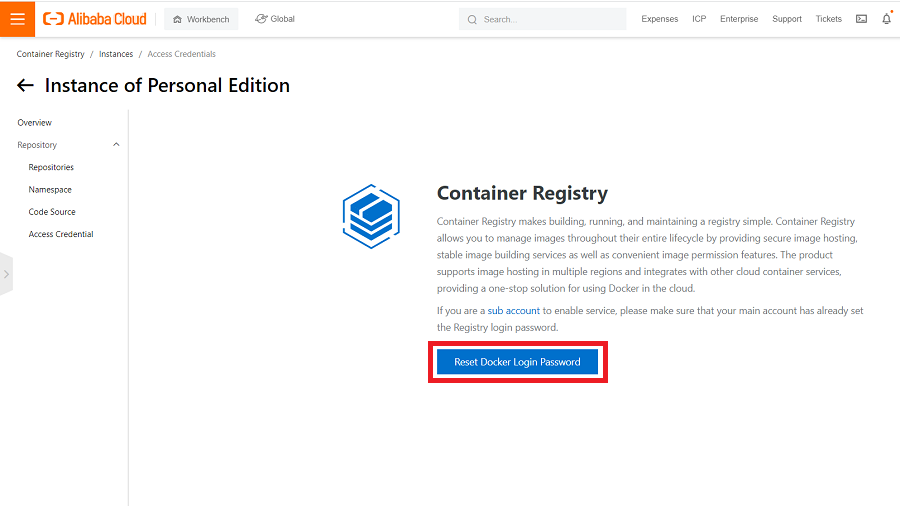
Task: Select Namespace in the sidebar
Action: coord(50,190)
